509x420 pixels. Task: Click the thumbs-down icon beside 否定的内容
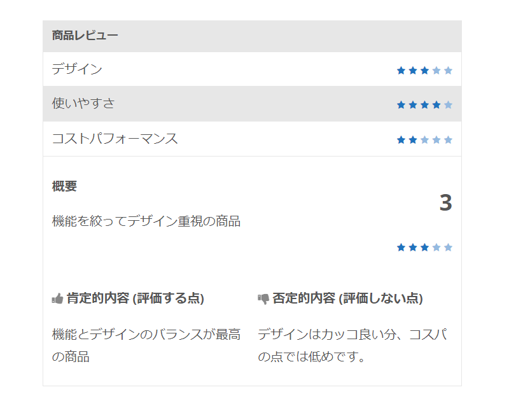[263, 298]
